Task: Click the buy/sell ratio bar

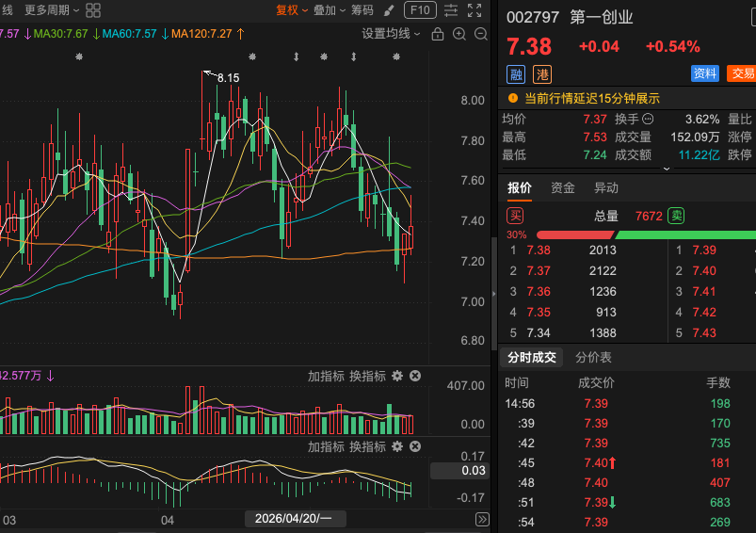Action: click(646, 234)
